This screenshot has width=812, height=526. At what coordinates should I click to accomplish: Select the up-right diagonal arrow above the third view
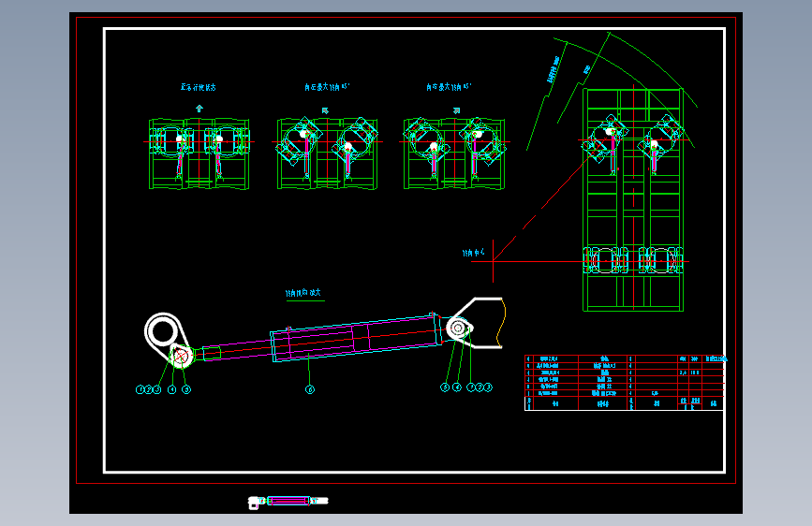(457, 110)
